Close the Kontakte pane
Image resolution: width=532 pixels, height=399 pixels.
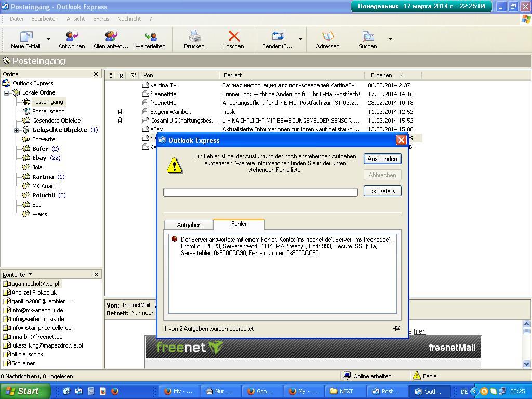tap(96, 274)
